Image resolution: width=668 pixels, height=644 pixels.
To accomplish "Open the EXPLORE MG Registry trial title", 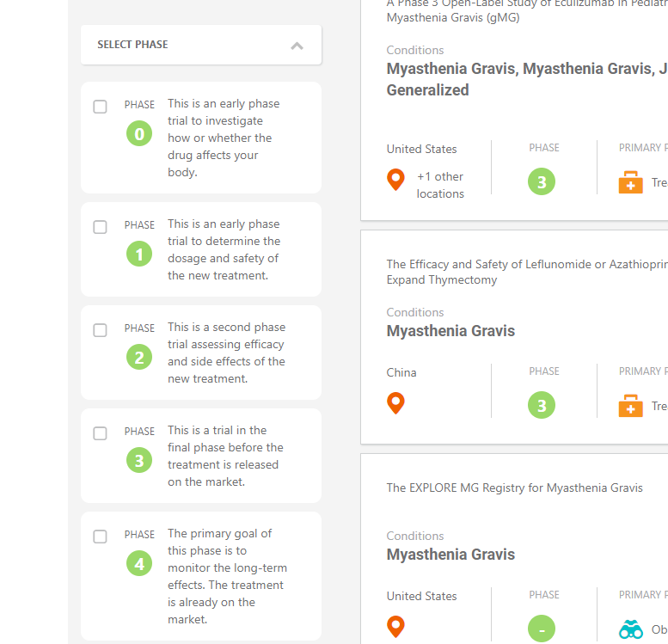I will click(514, 488).
